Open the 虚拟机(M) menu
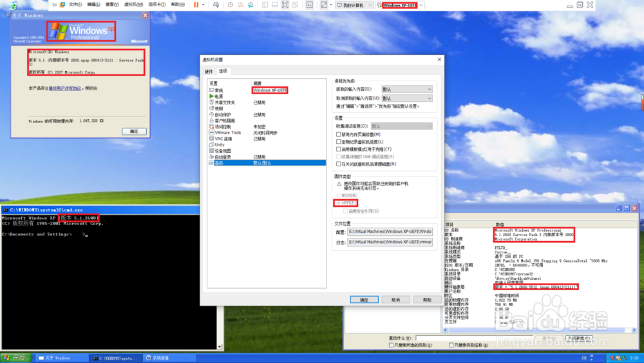Viewport: 644px width, 363px height. click(133, 5)
